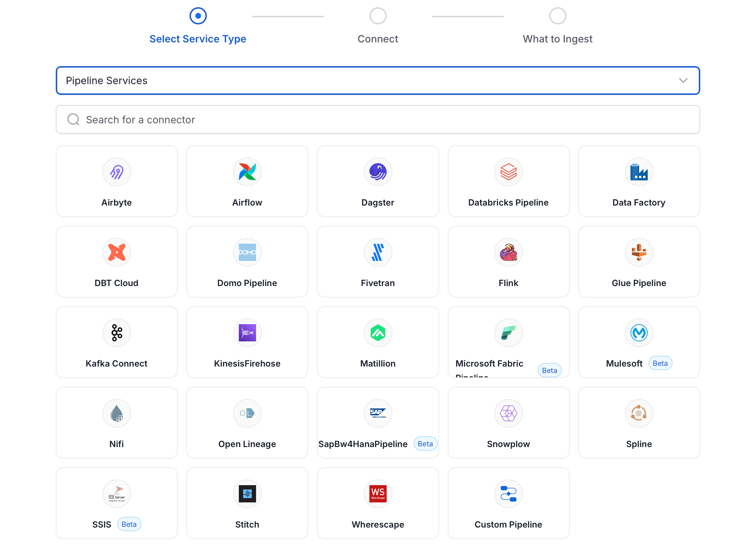The image size is (756, 552).
Task: Go to What to Ingest step
Action: [557, 39]
